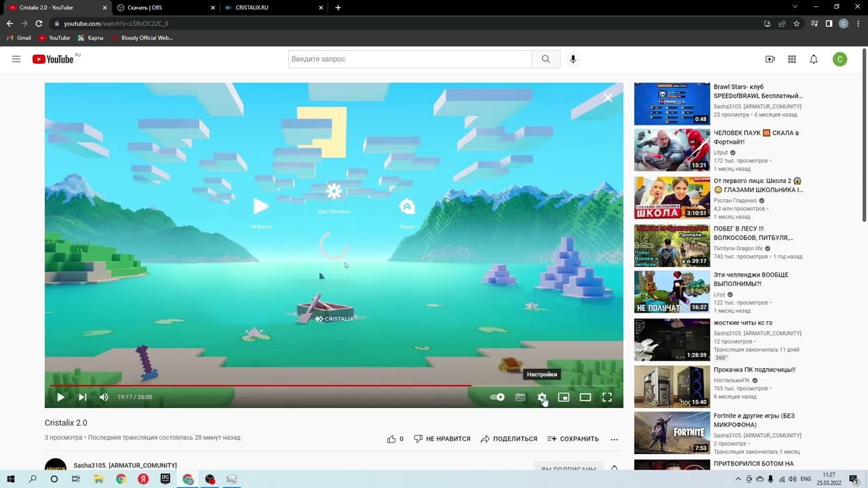Click the НЕ НРАВИТСЯ dislike button
The image size is (868, 488).
point(442,439)
